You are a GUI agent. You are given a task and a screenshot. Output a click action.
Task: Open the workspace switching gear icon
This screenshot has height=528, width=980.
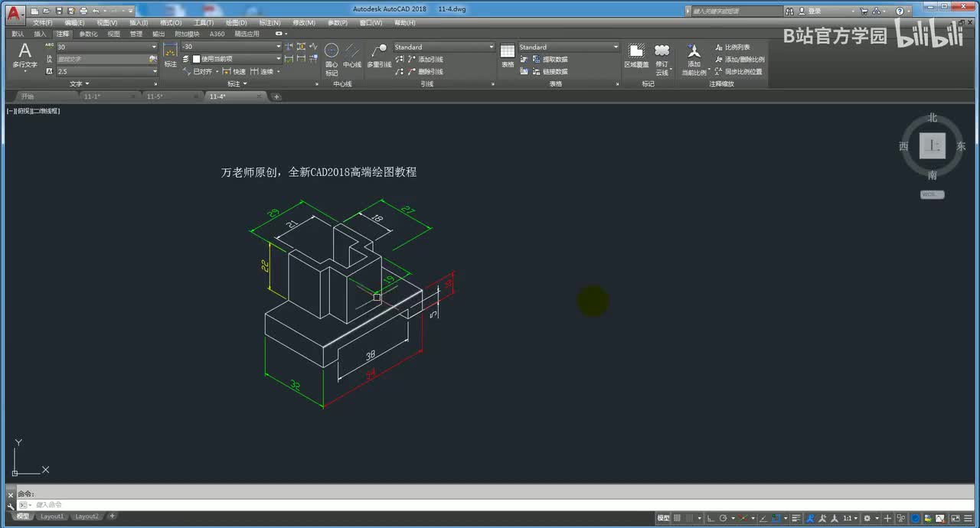click(867, 518)
